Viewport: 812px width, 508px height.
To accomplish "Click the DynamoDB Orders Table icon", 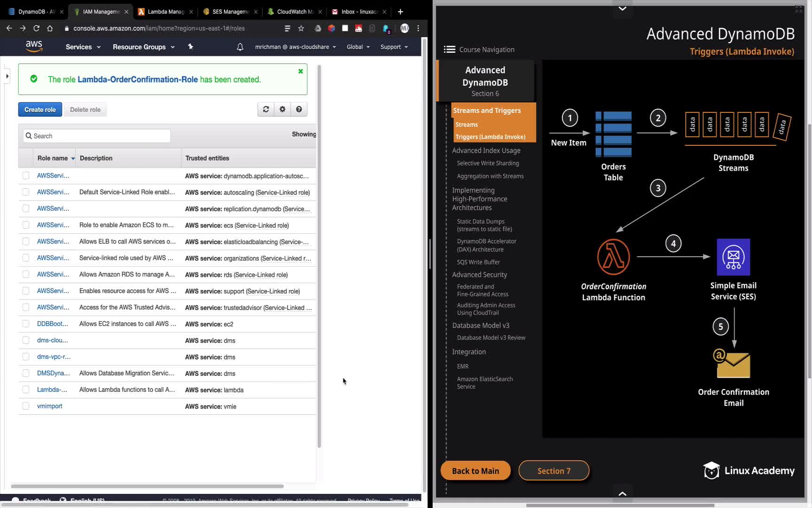I will pyautogui.click(x=613, y=134).
